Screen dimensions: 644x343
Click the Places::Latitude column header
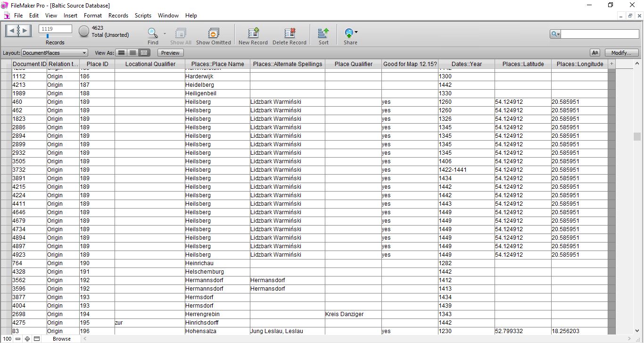(523, 64)
